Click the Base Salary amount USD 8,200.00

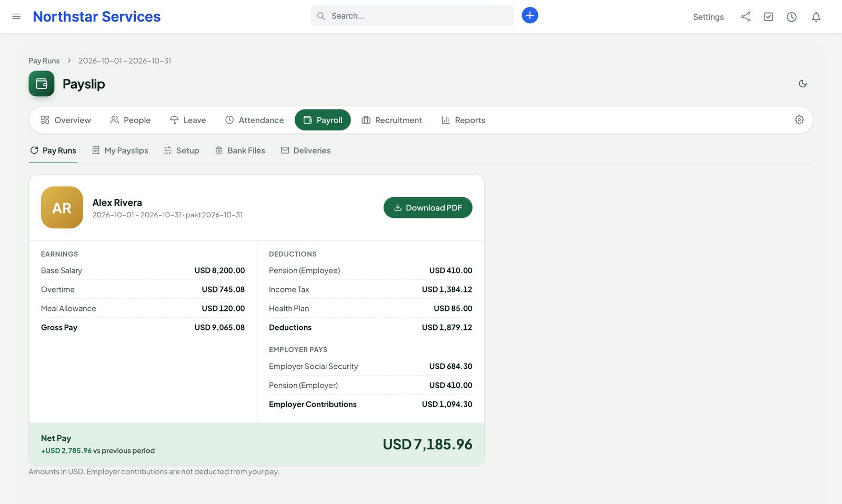tap(219, 270)
